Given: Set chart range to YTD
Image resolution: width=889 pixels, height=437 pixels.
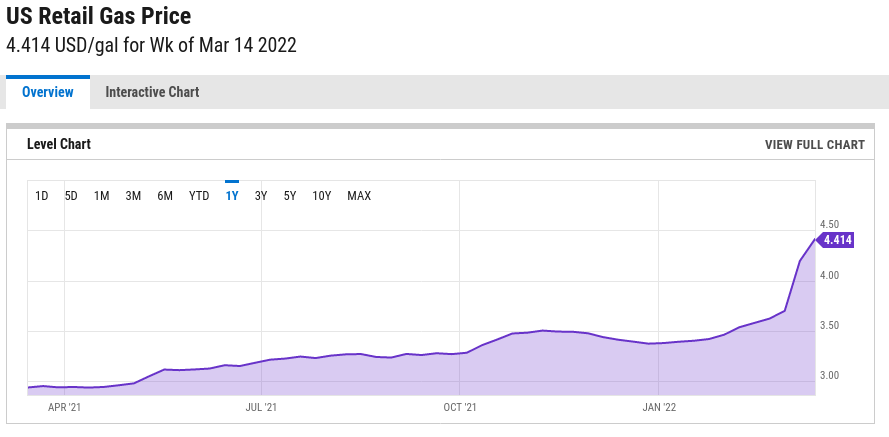Looking at the screenshot, I should [199, 196].
